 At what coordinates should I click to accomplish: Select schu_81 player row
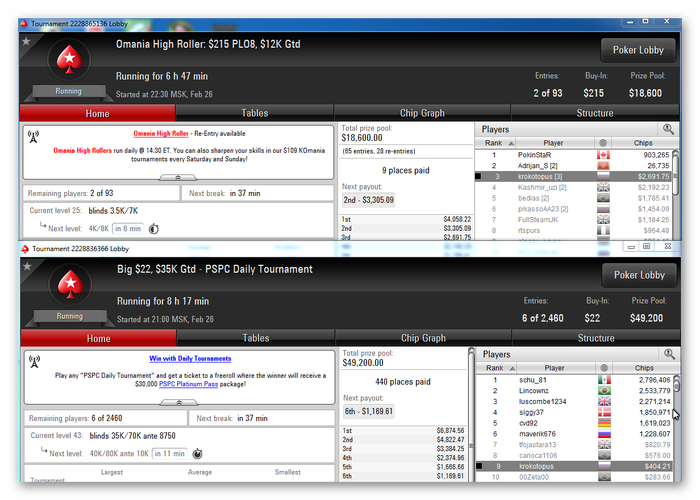click(x=574, y=380)
